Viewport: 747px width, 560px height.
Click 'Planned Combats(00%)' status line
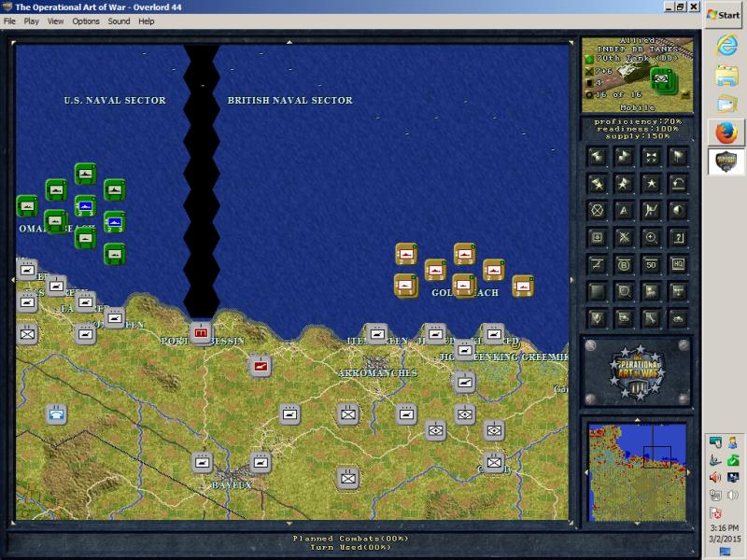coord(351,539)
